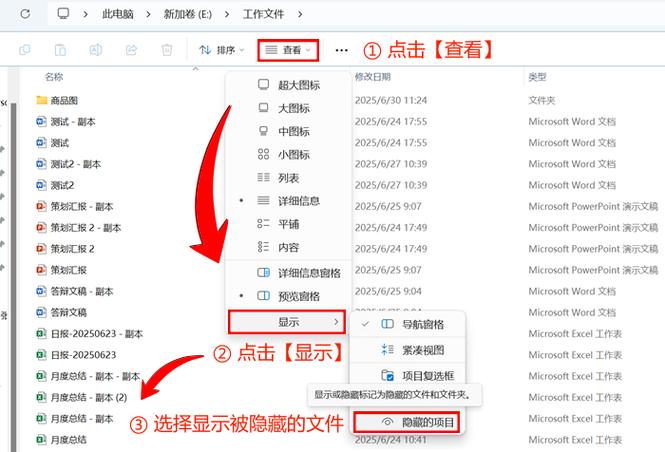Select 超大图标 view option

click(x=288, y=85)
